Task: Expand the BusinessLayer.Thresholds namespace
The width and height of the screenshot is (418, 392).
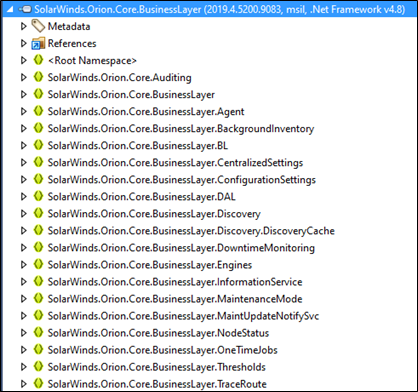Action: click(23, 366)
